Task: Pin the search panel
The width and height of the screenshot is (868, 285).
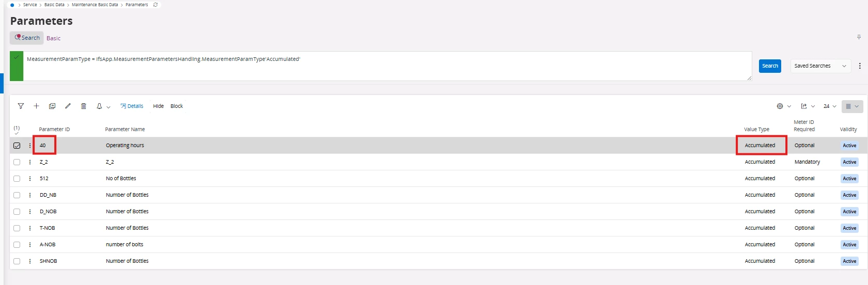Action: [859, 37]
